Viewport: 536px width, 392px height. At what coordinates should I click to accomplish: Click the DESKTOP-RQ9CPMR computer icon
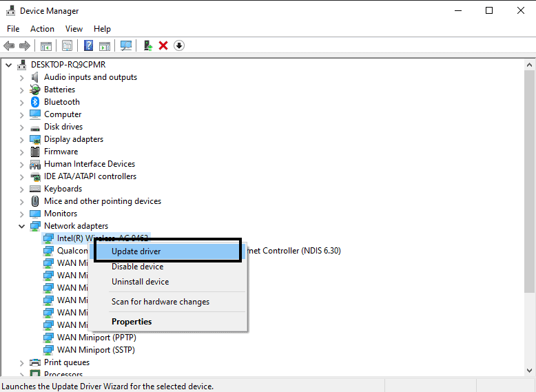tap(22, 65)
